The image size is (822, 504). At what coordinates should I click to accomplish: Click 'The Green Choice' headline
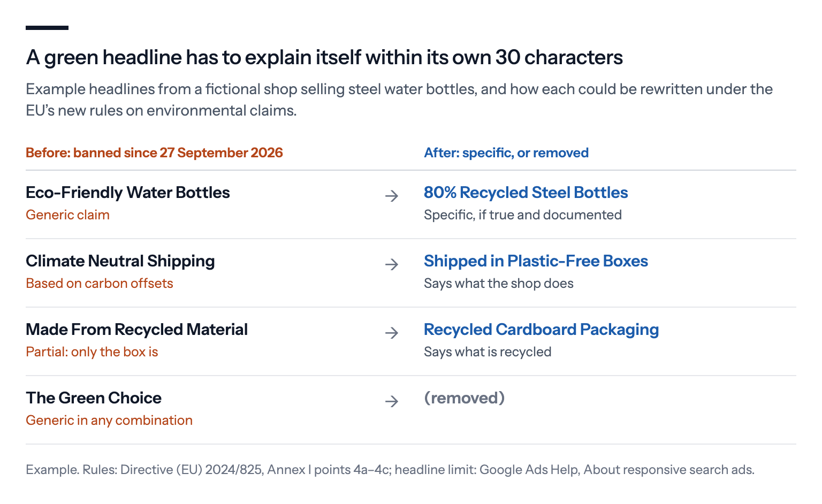pyautogui.click(x=94, y=398)
